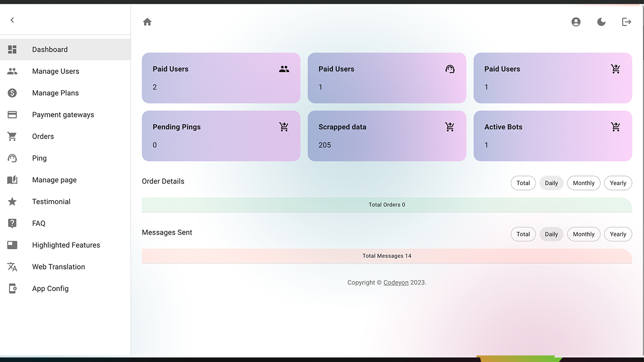The image size is (644, 362).
Task: Open the user account profile icon
Action: pyautogui.click(x=576, y=22)
